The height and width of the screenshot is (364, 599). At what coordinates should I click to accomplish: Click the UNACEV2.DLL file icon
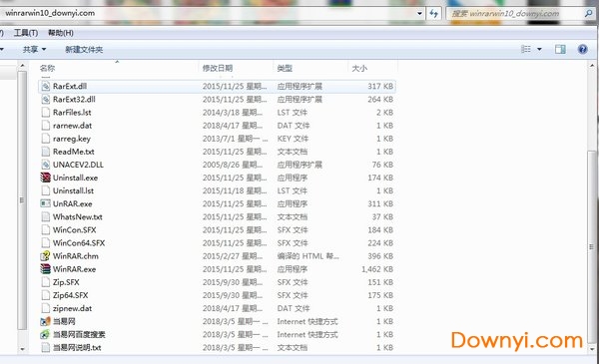tap(46, 165)
